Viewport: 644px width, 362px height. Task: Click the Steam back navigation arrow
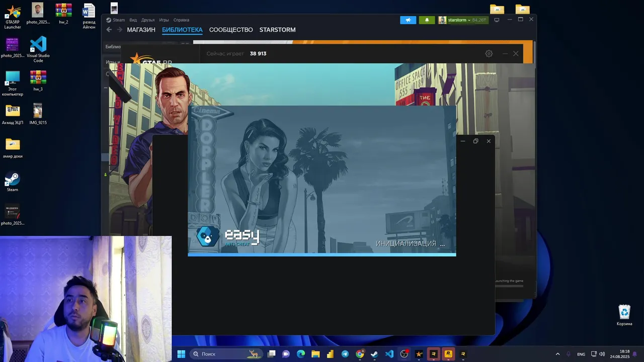click(x=109, y=30)
